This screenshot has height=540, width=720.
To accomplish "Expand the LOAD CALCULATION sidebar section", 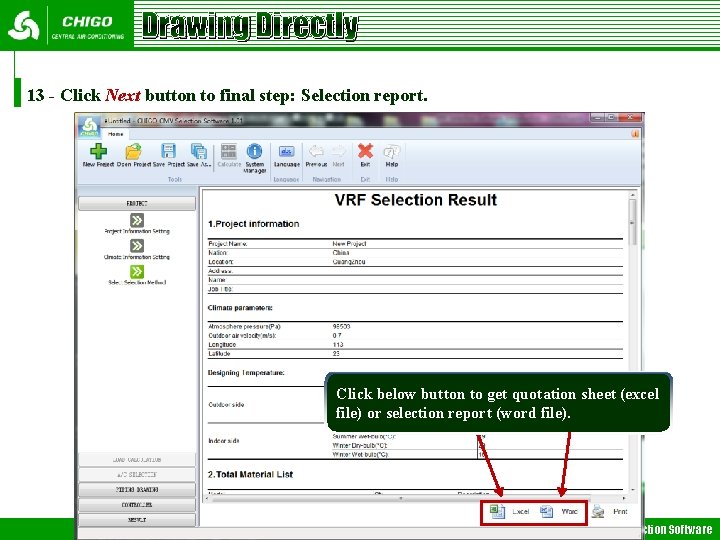I will coord(137,460).
